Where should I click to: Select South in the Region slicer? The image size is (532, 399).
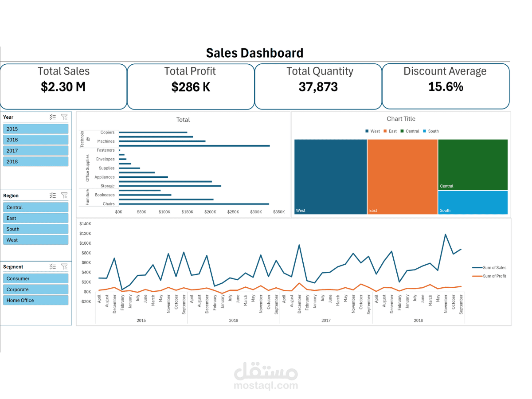pyautogui.click(x=35, y=229)
